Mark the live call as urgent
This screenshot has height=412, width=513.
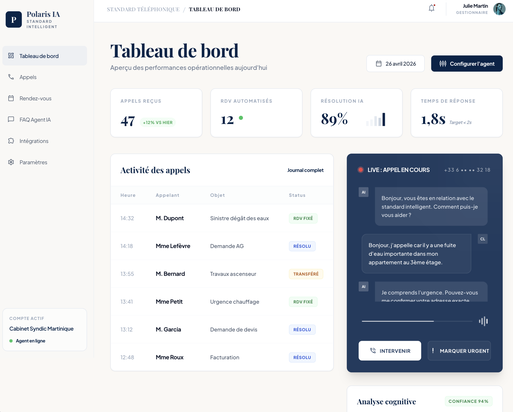click(459, 351)
